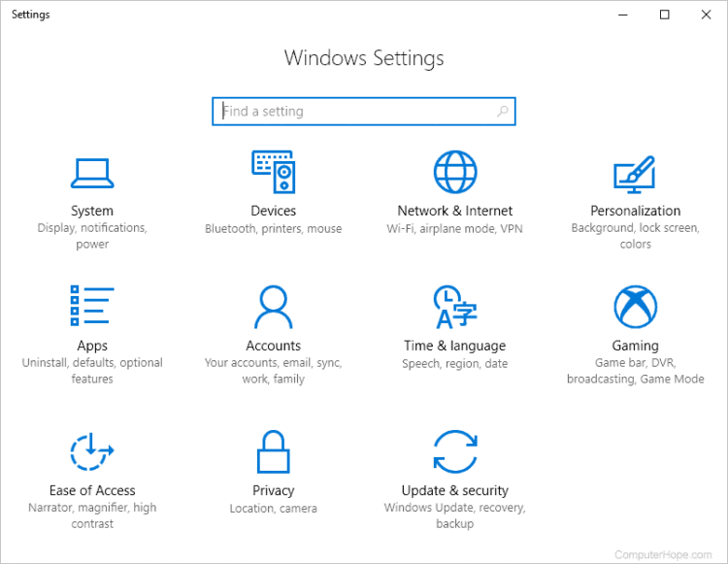Click 'Background, lock screen, colors' description

click(x=635, y=236)
